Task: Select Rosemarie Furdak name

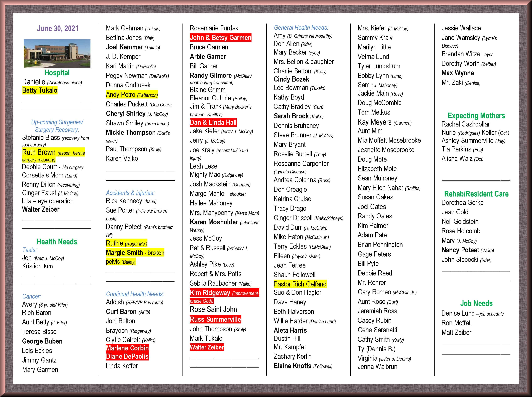Action: pos(214,28)
